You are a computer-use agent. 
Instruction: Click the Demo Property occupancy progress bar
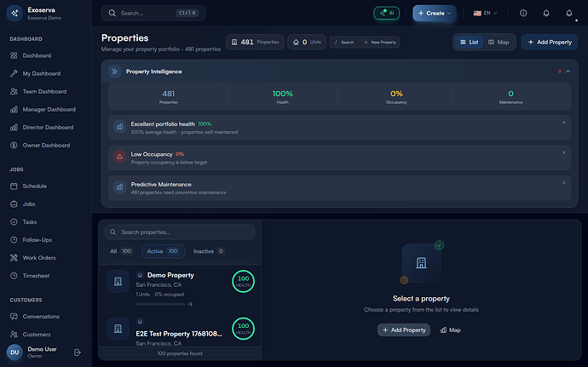click(x=163, y=303)
